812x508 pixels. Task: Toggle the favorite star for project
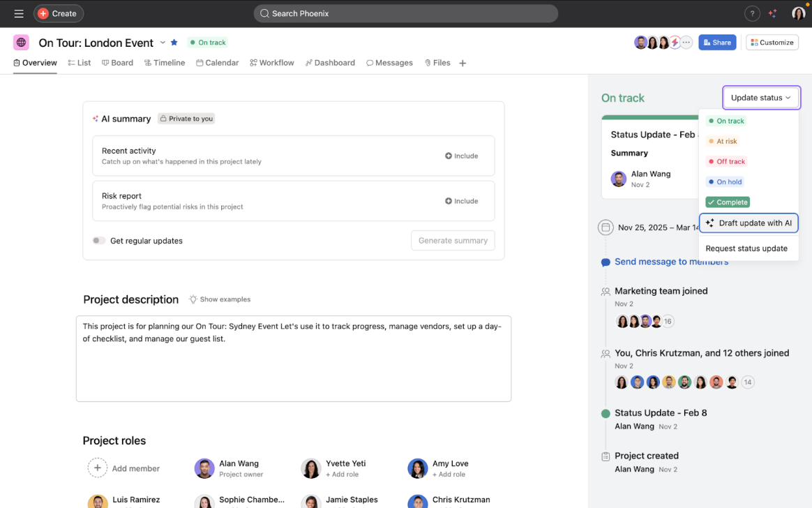(174, 43)
